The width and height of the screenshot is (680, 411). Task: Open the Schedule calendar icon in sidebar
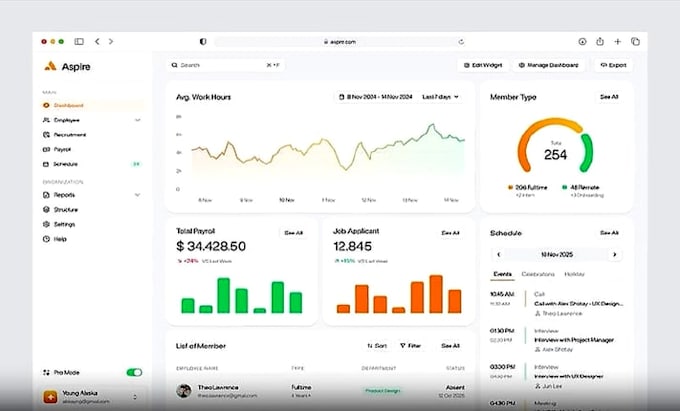point(46,164)
